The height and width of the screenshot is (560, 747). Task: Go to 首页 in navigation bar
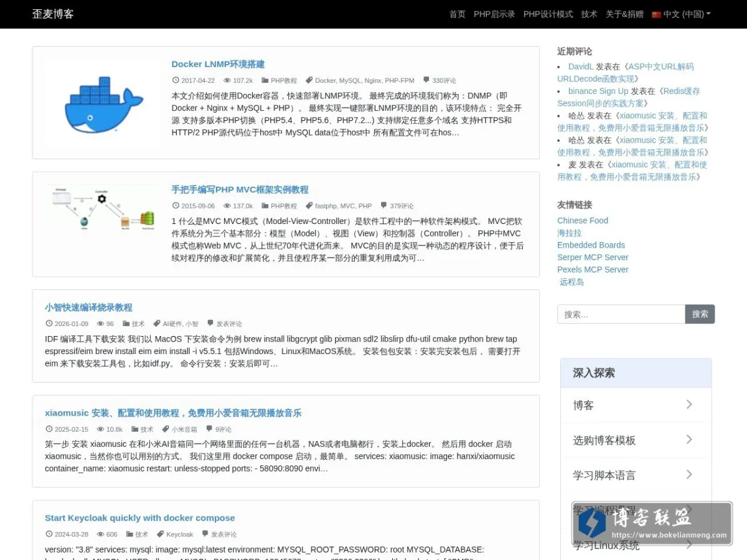coord(458,14)
